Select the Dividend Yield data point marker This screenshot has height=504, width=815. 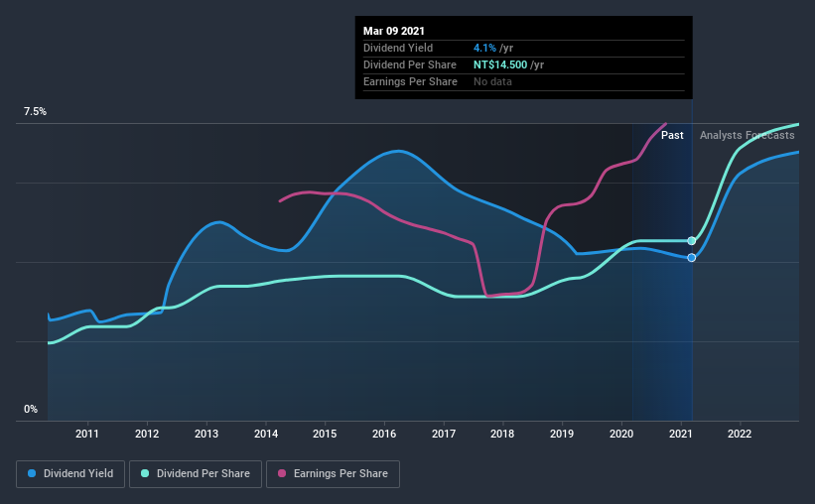pos(691,258)
